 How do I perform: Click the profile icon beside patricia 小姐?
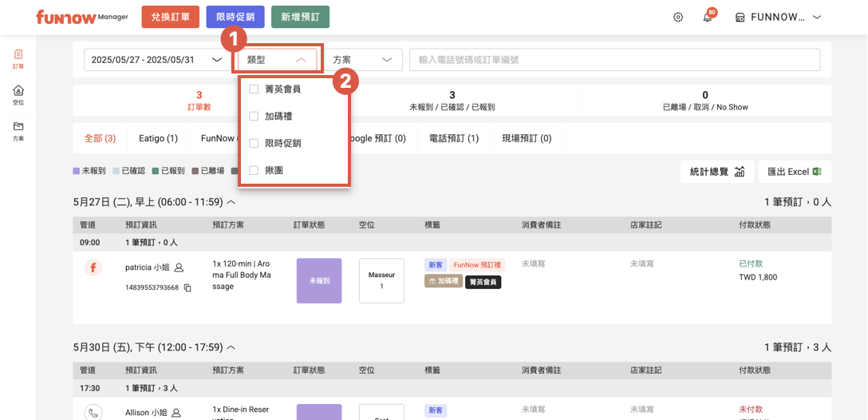(180, 267)
